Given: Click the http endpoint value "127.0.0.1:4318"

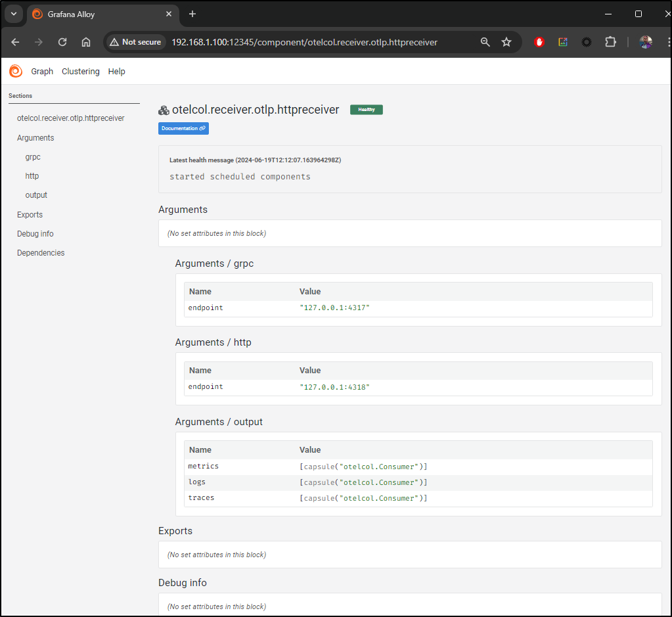Looking at the screenshot, I should [334, 387].
